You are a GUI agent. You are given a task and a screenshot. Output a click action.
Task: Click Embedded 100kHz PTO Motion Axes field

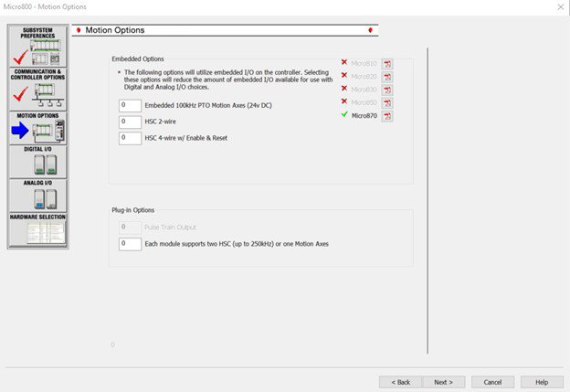(x=130, y=105)
